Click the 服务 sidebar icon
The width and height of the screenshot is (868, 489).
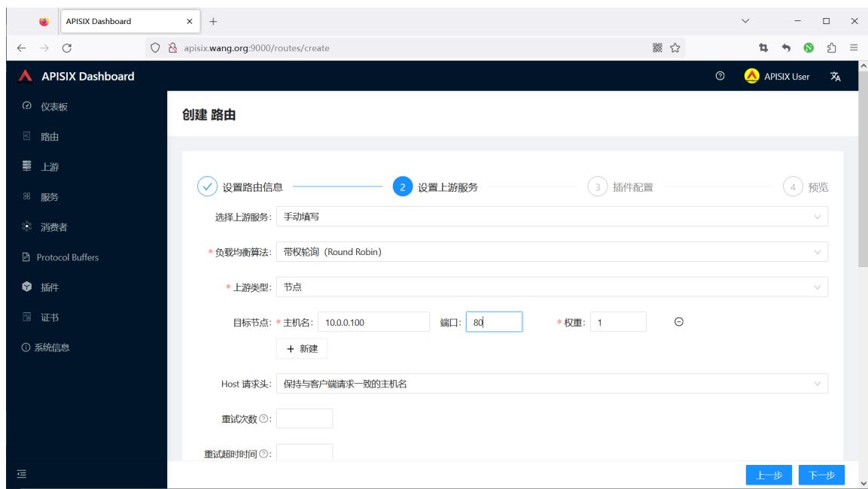click(x=26, y=196)
